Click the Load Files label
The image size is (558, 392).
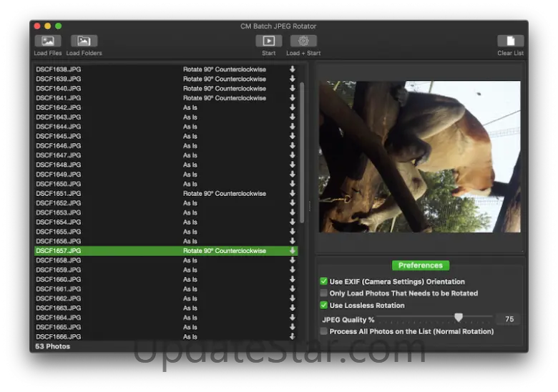[x=48, y=53]
